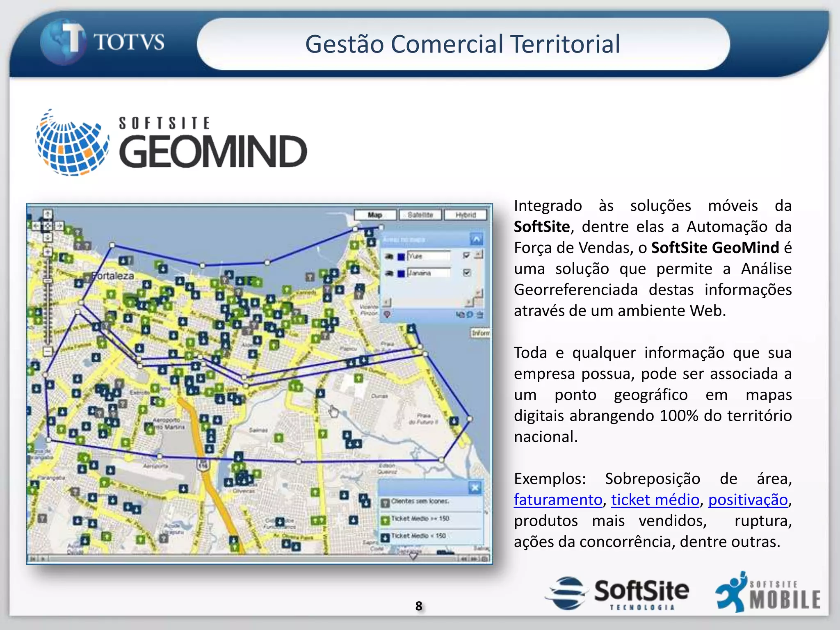This screenshot has height=630, width=840.
Task: Toggle the checkbox for the Janaina area
Action: [466, 273]
